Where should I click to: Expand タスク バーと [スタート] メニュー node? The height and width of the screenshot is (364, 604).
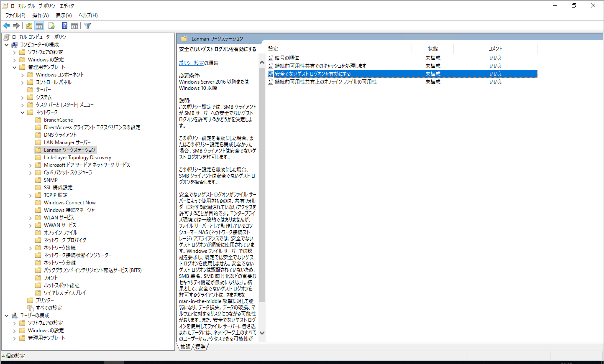pos(23,105)
